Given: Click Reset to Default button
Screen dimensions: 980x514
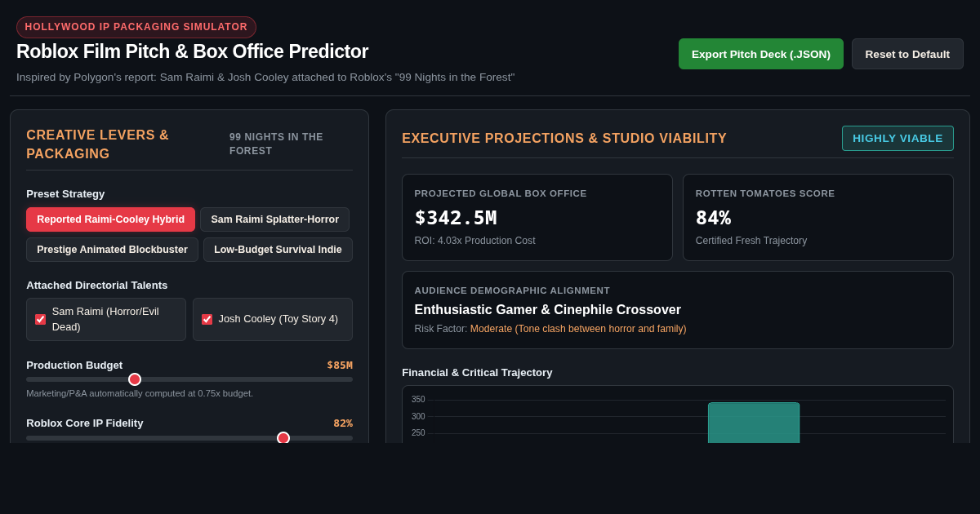Looking at the screenshot, I should pos(907,54).
